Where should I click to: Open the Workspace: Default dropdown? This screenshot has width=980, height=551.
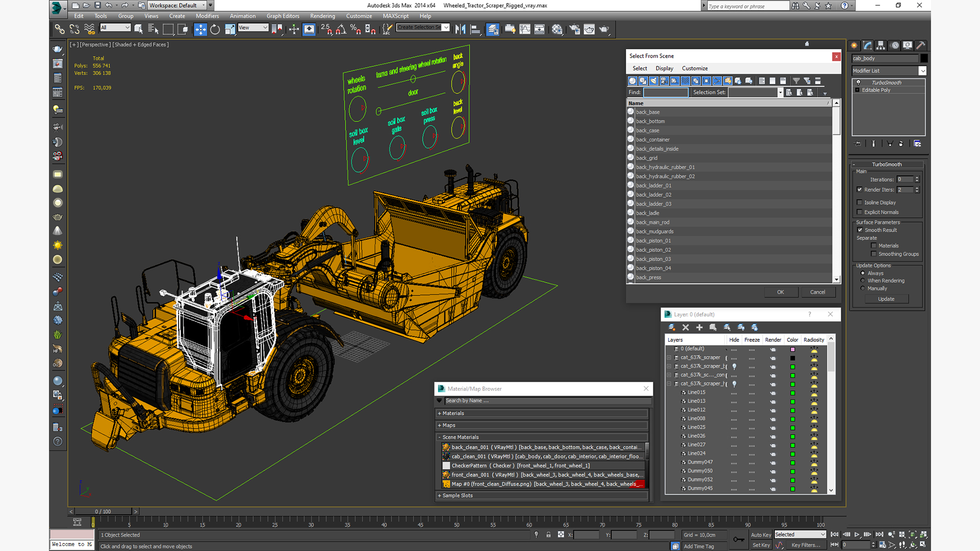(x=178, y=6)
